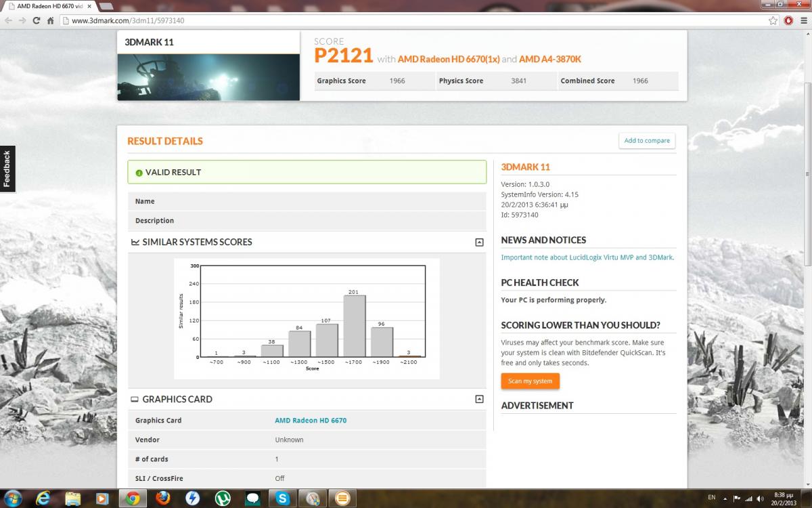Click the ~1900 bar showing 96 results
The height and width of the screenshot is (508, 812).
tap(382, 342)
